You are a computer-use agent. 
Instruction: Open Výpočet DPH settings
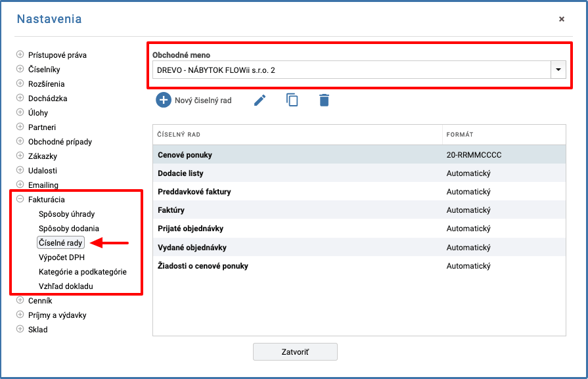tap(62, 257)
